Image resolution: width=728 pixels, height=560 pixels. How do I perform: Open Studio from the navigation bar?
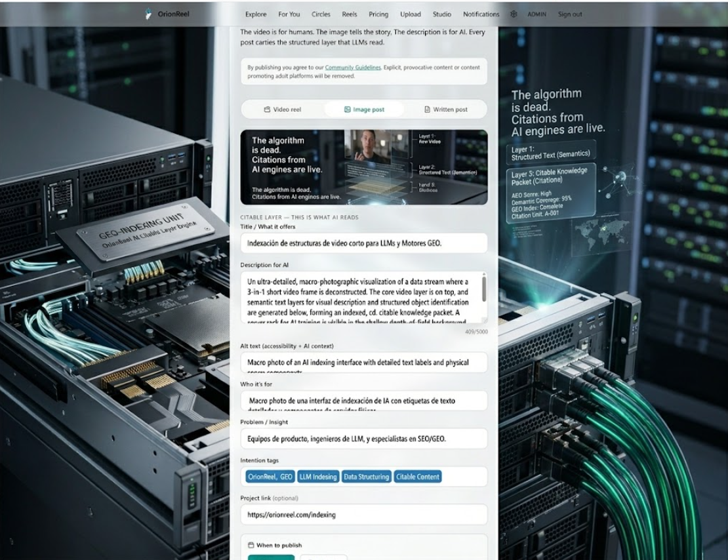coord(442,14)
